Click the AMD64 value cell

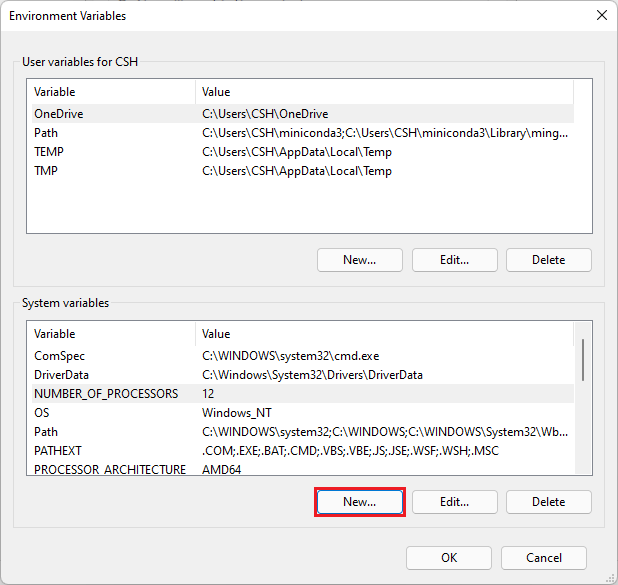point(222,469)
